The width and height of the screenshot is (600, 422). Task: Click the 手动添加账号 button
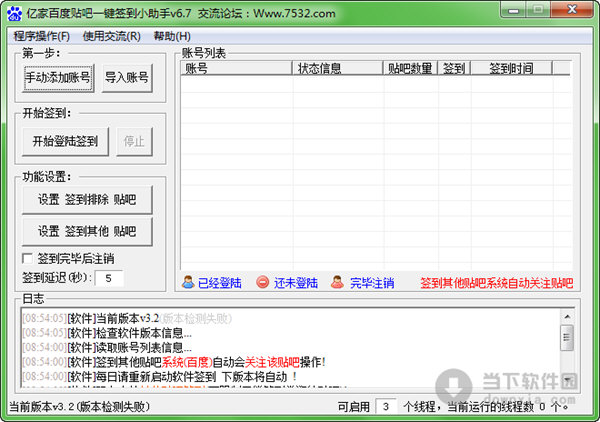(x=58, y=78)
